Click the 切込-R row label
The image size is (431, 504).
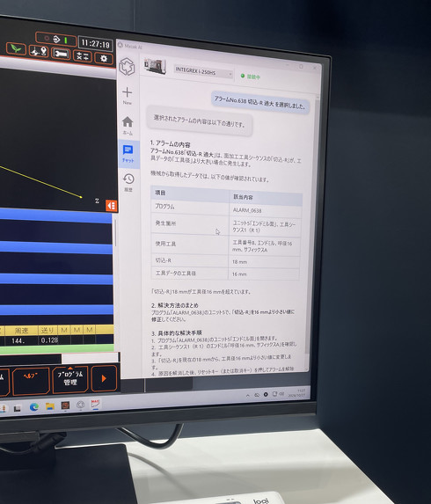(164, 259)
